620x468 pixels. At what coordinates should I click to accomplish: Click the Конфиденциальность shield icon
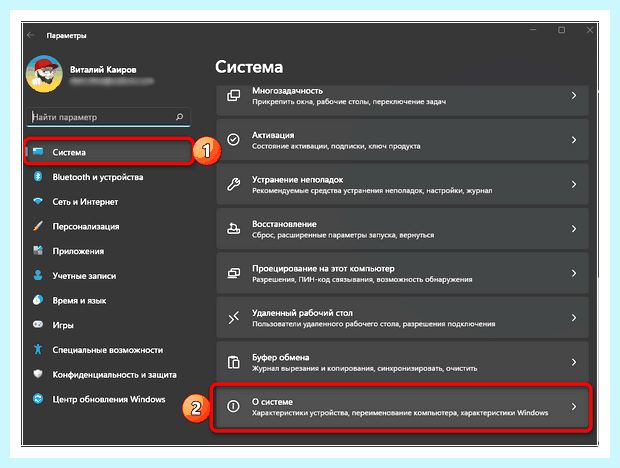38,374
